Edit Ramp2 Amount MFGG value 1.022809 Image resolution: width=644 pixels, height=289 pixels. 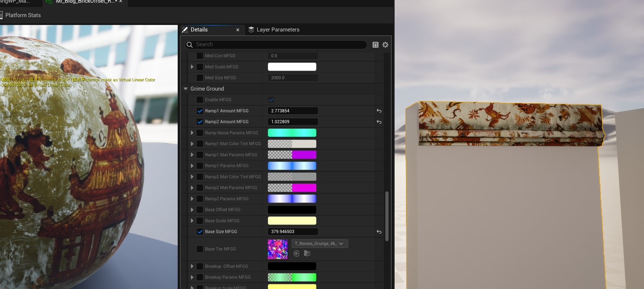coord(293,122)
